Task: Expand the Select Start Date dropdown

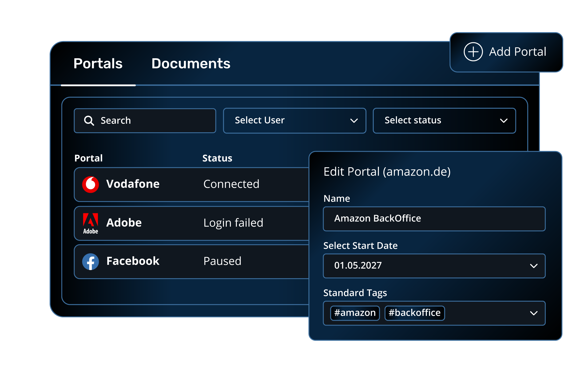Action: pos(434,266)
